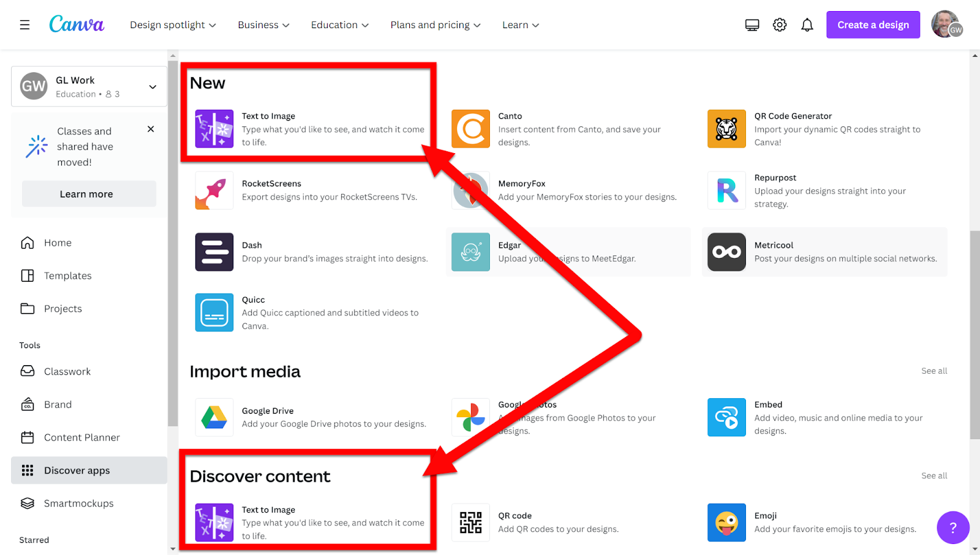Click the desktop app monitor icon
This screenshot has width=980, height=555.
752,25
